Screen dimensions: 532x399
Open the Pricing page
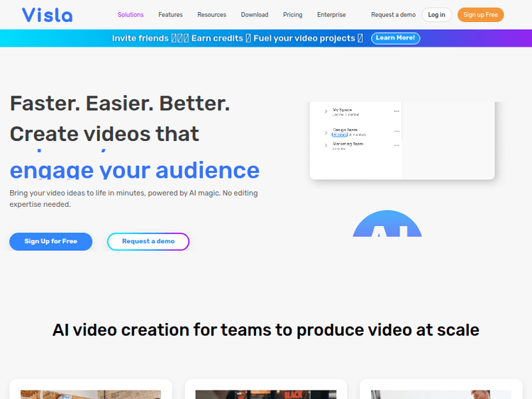(x=292, y=15)
